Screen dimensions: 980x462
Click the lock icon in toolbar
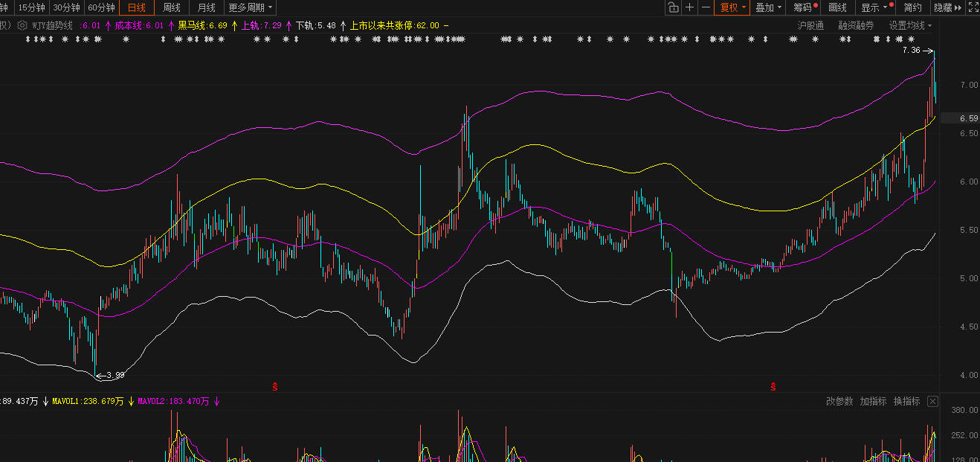[x=673, y=7]
